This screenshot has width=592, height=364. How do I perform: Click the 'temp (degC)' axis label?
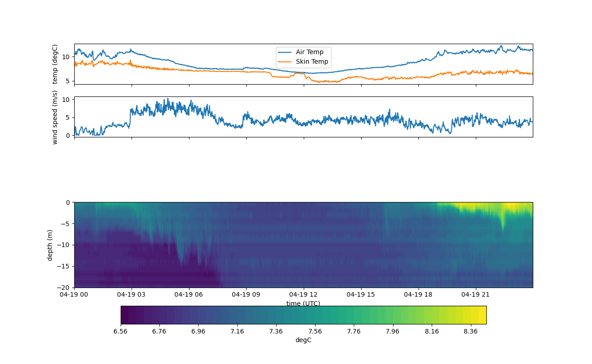tap(55, 64)
